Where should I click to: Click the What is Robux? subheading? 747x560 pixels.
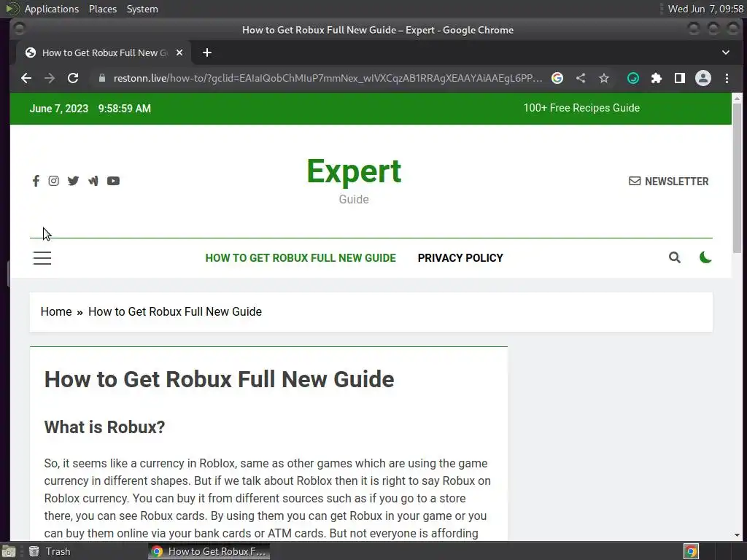coord(104,427)
